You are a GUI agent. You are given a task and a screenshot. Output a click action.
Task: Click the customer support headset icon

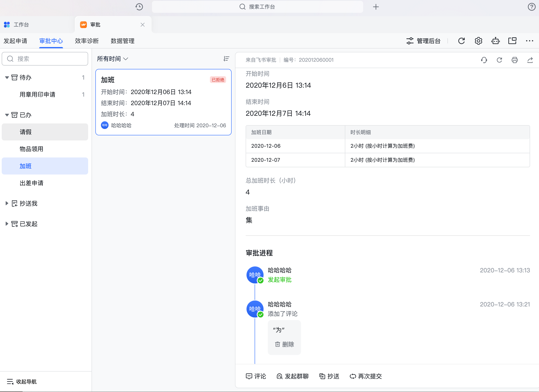pos(484,60)
